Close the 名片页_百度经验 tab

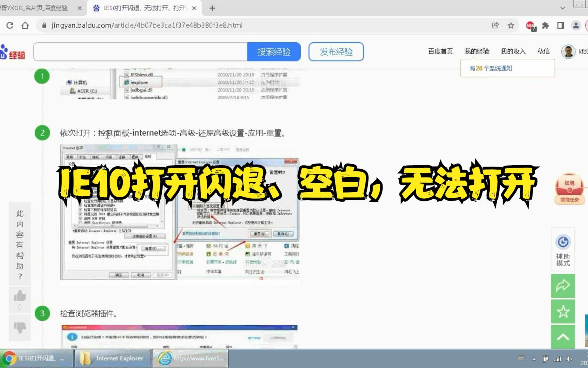[80, 8]
